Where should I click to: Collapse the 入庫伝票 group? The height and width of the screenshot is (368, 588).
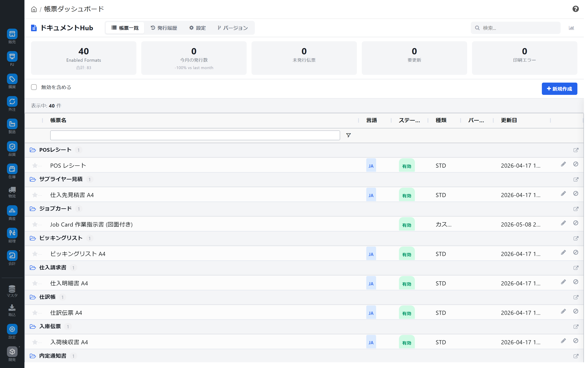[32, 327]
